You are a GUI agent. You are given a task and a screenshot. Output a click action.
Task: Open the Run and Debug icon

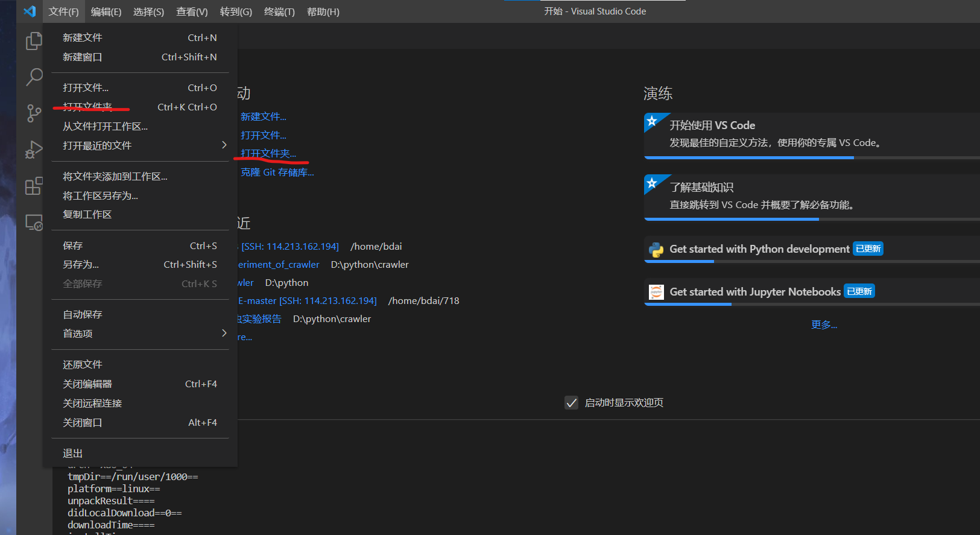pyautogui.click(x=34, y=149)
